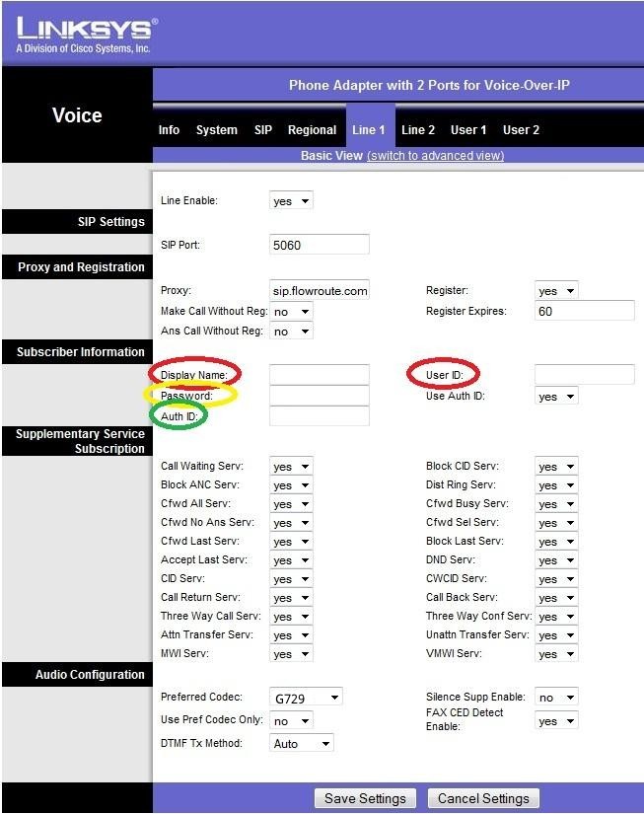Click the Cancel Settings button

tap(483, 798)
